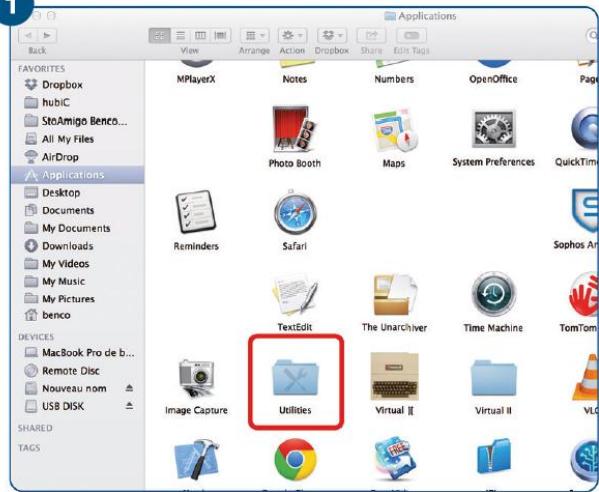599x492 pixels.
Task: Switch to column view
Action: [x=200, y=36]
